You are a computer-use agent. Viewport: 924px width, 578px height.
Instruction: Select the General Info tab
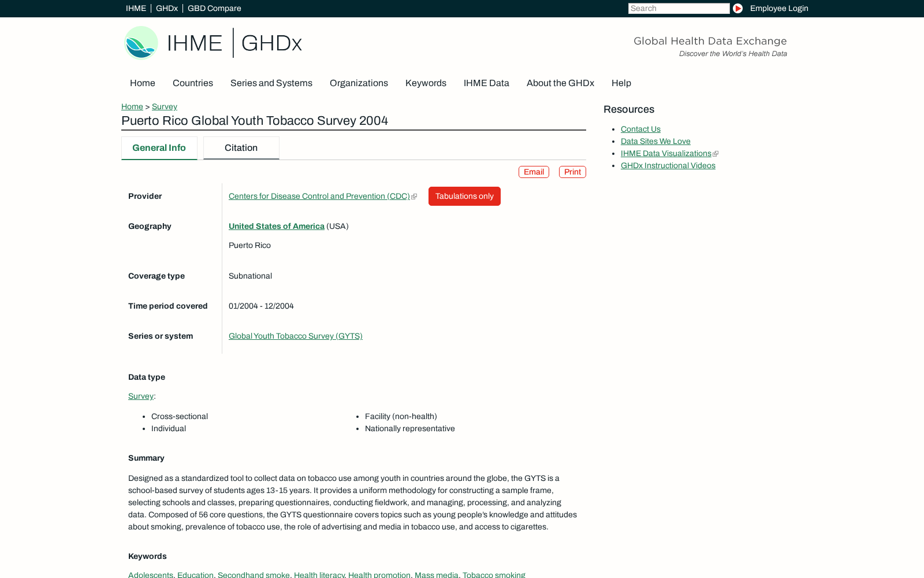coord(159,148)
